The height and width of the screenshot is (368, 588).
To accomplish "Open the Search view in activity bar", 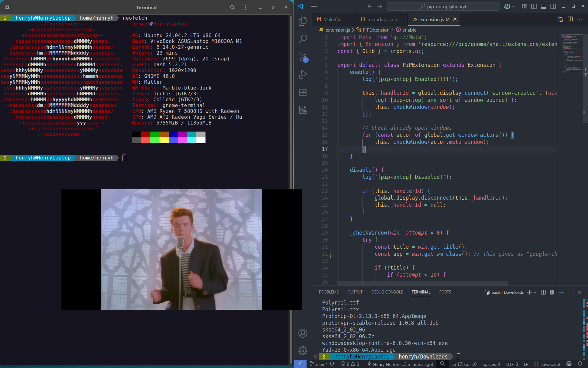I will (x=303, y=39).
